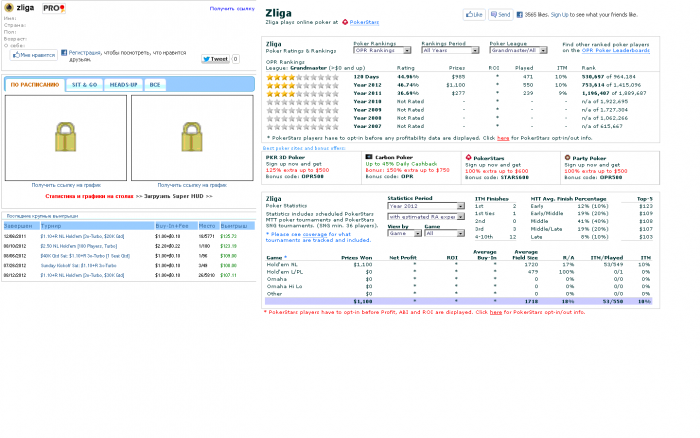Open the PokerStars link under Zliga title

coord(364,22)
